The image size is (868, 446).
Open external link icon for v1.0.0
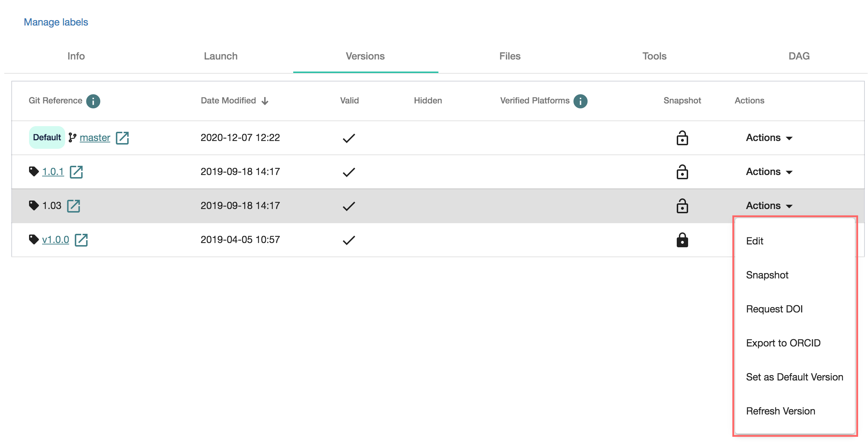(x=81, y=240)
